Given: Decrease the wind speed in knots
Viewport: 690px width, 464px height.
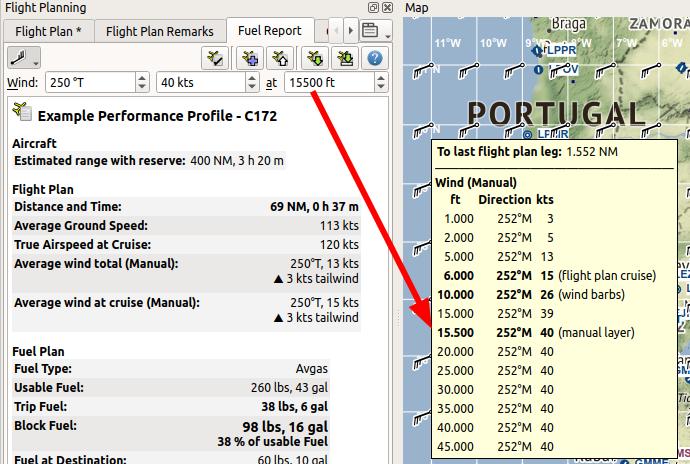Looking at the screenshot, I should tap(252, 87).
